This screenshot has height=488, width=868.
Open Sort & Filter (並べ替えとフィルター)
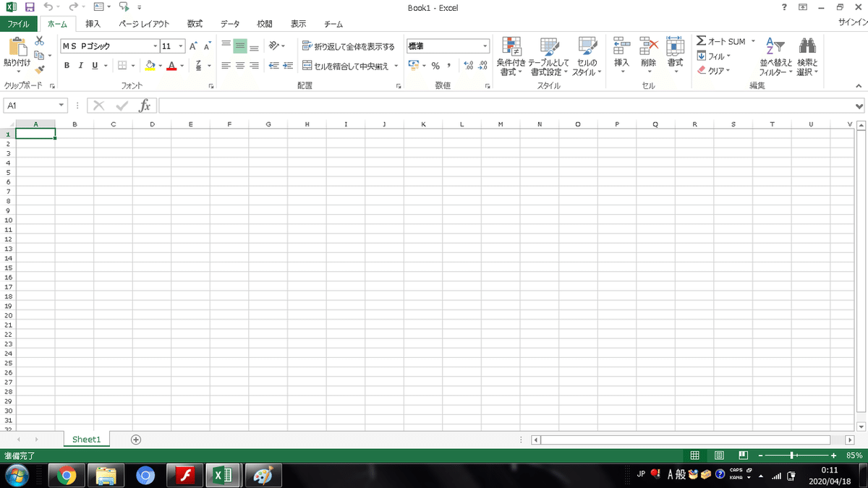[x=775, y=56]
